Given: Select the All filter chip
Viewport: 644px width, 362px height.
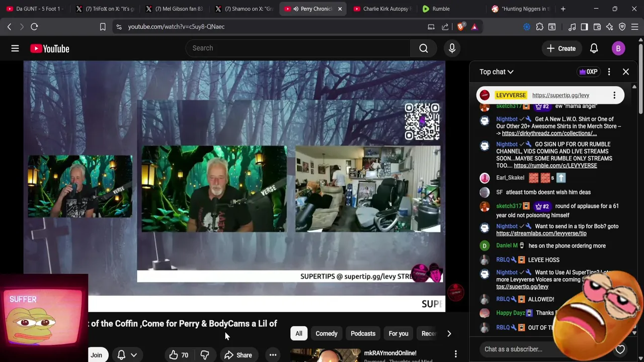Looking at the screenshot, I should pyautogui.click(x=299, y=333).
